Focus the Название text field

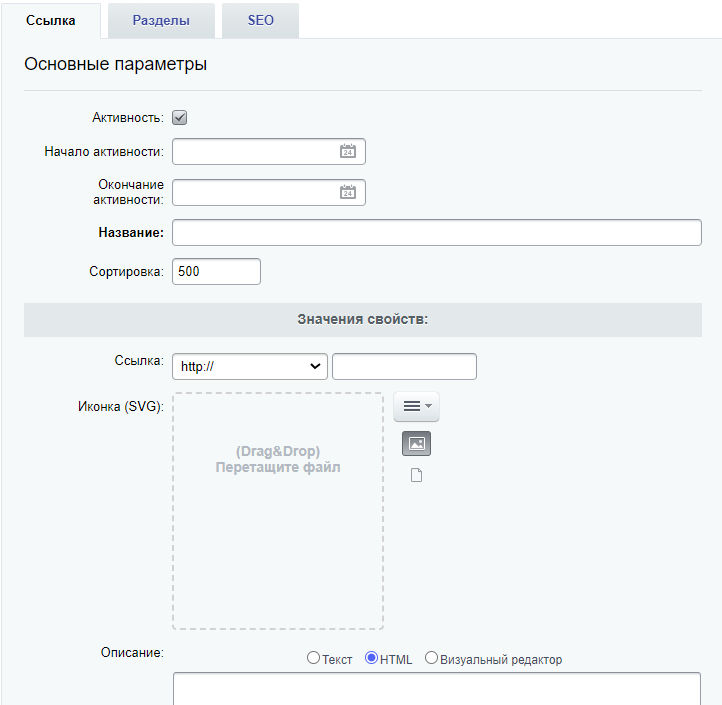[437, 233]
